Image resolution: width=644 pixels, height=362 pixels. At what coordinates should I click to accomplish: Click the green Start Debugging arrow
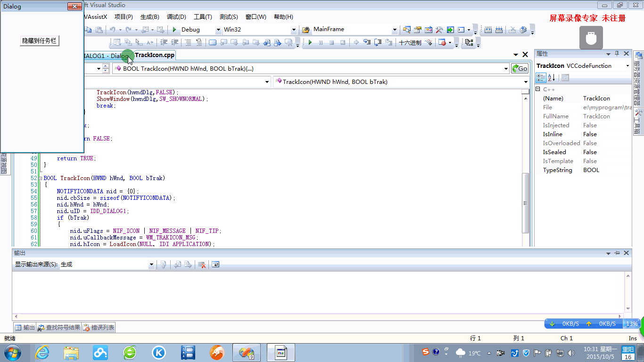(174, 30)
